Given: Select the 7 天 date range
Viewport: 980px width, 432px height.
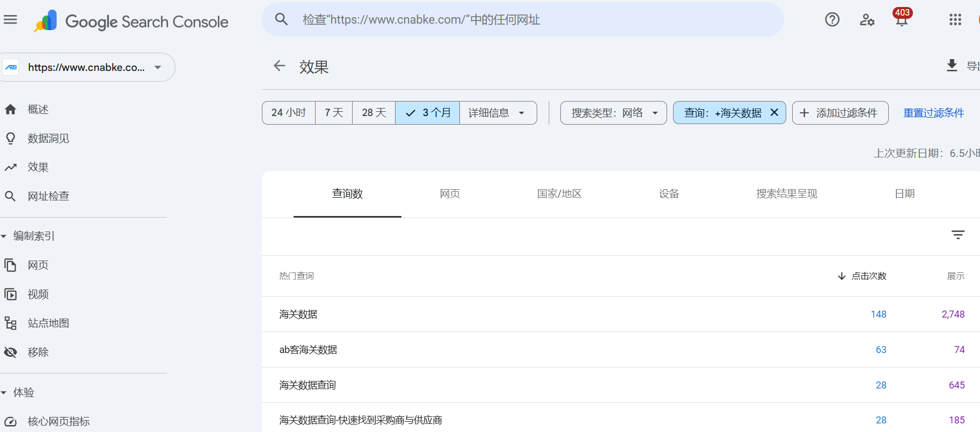Looking at the screenshot, I should (x=334, y=113).
